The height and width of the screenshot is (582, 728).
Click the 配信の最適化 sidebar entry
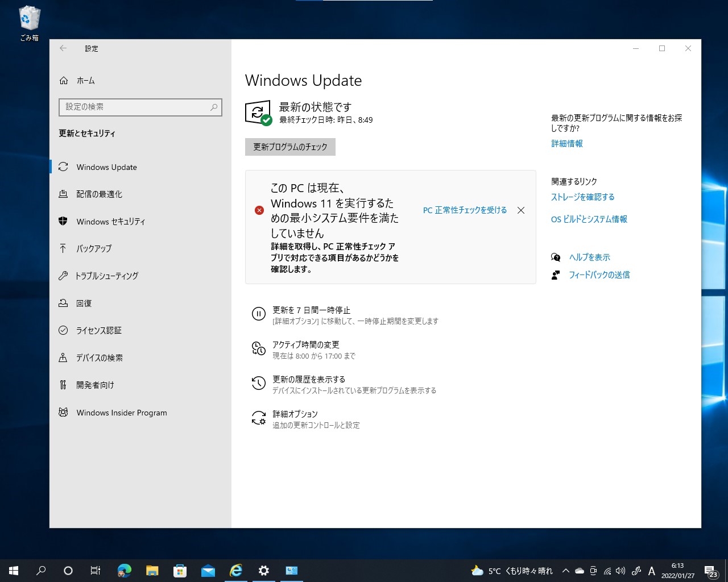pos(96,194)
